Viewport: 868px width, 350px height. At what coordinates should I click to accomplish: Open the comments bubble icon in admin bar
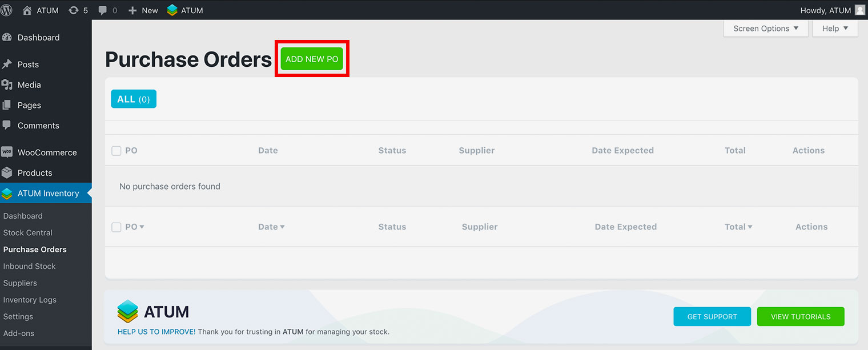tap(103, 10)
